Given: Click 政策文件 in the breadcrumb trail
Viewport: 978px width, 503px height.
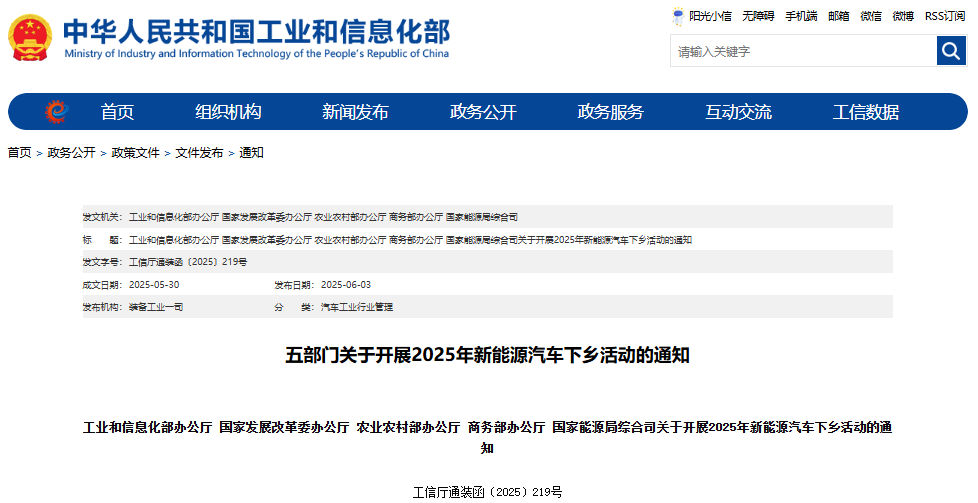Looking at the screenshot, I should [135, 153].
